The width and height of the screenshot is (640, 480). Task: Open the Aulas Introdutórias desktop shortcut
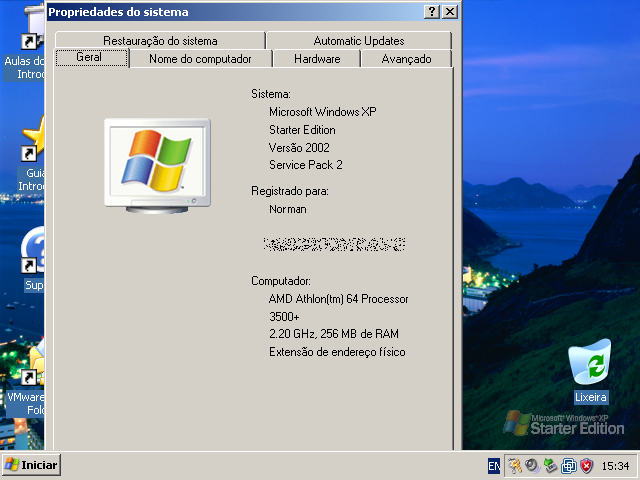[x=30, y=45]
